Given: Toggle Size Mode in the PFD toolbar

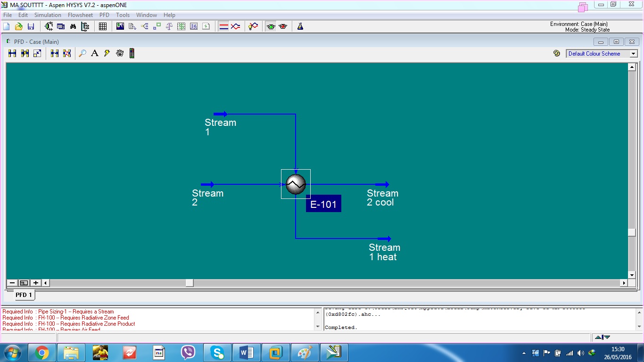Looking at the screenshot, I should point(37,53).
